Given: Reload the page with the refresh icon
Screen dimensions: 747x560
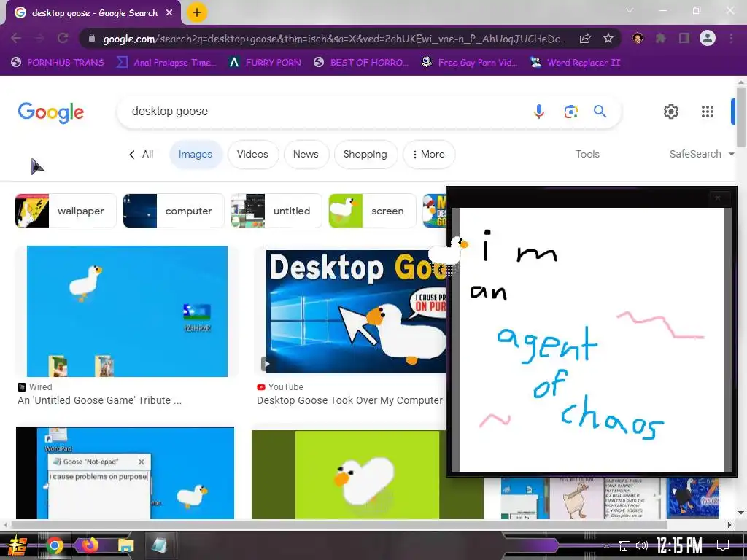Looking at the screenshot, I should point(63,38).
